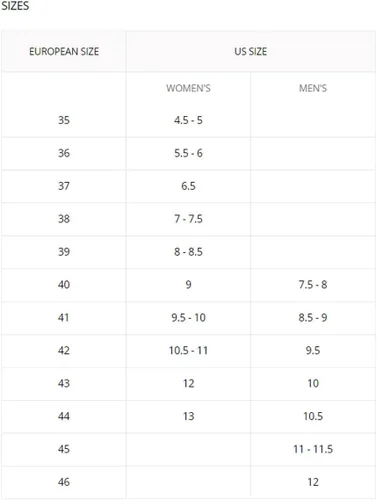
Task: Click the US SIZE column header
Action: click(x=251, y=52)
